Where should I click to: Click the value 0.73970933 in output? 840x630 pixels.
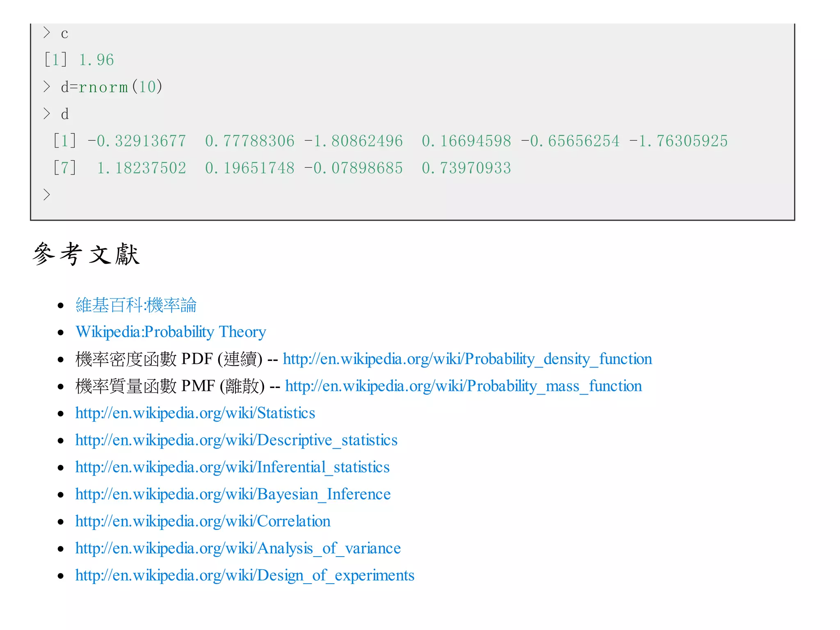pyautogui.click(x=466, y=168)
